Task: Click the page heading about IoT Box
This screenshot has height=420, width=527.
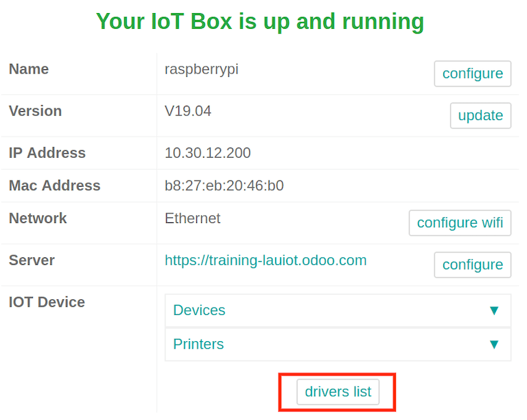Action: point(259,22)
